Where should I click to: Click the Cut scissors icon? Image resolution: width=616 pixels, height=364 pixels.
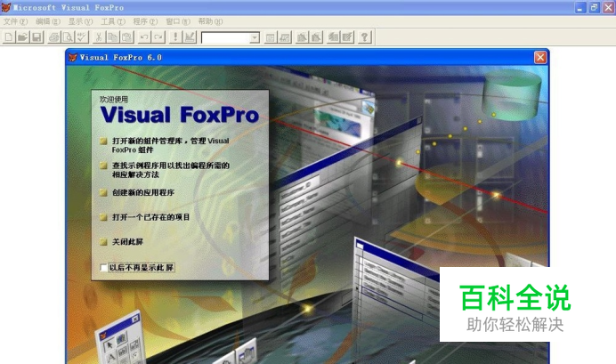tap(99, 37)
